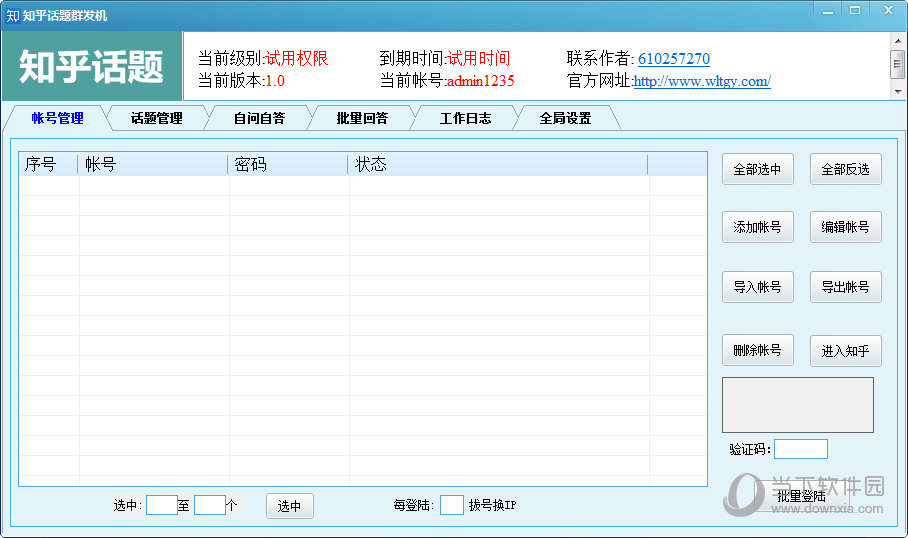Screen dimensions: 908x538
Task: View the 工作日志 tab
Action: pyautogui.click(x=465, y=118)
